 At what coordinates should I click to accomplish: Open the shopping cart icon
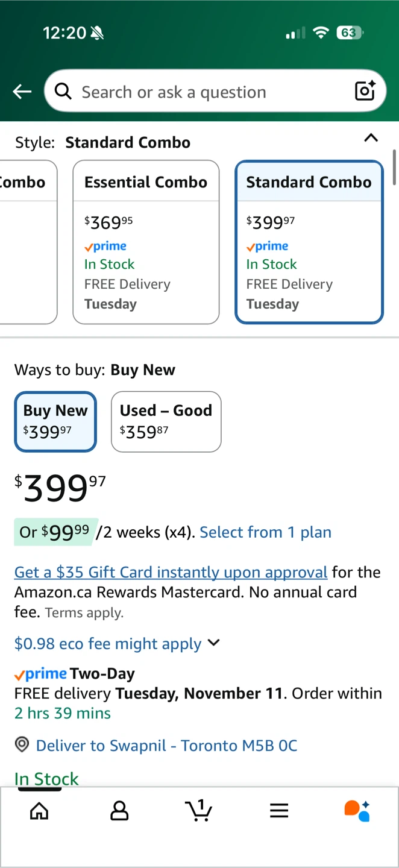point(199,811)
